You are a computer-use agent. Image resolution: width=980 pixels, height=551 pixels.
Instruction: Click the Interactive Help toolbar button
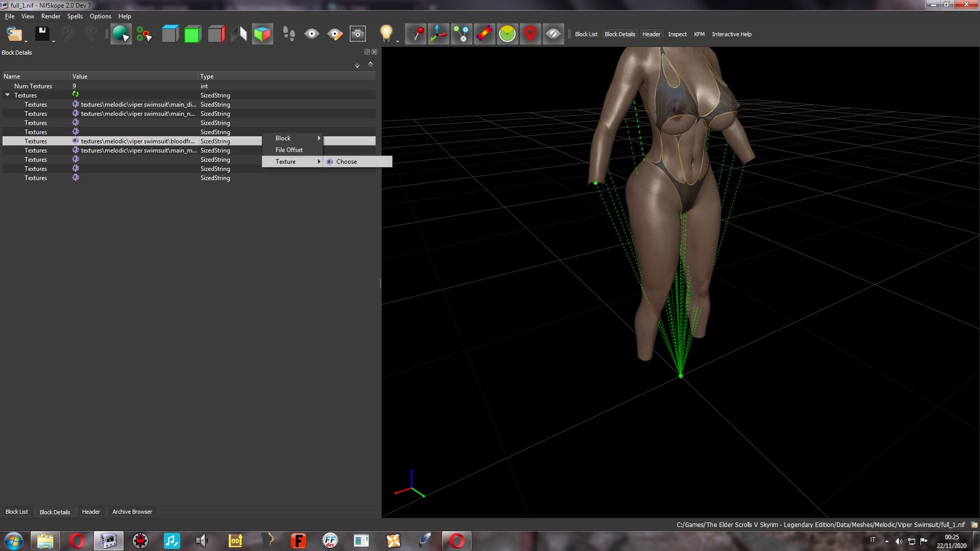[x=731, y=34]
